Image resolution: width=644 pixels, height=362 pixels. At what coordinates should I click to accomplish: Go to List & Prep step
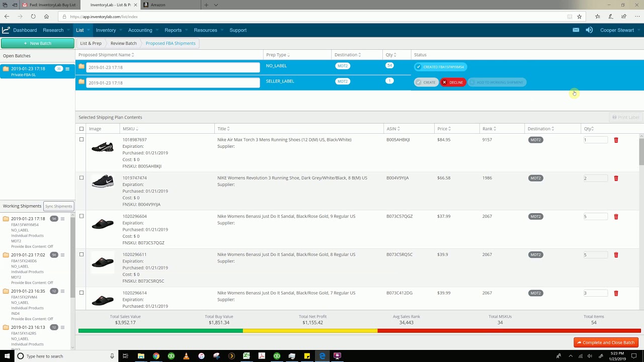[x=91, y=43]
